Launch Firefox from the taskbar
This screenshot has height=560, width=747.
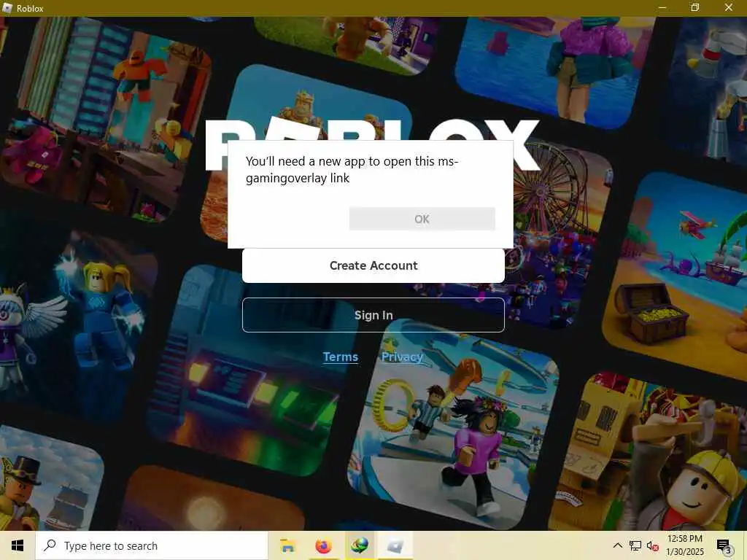click(323, 545)
